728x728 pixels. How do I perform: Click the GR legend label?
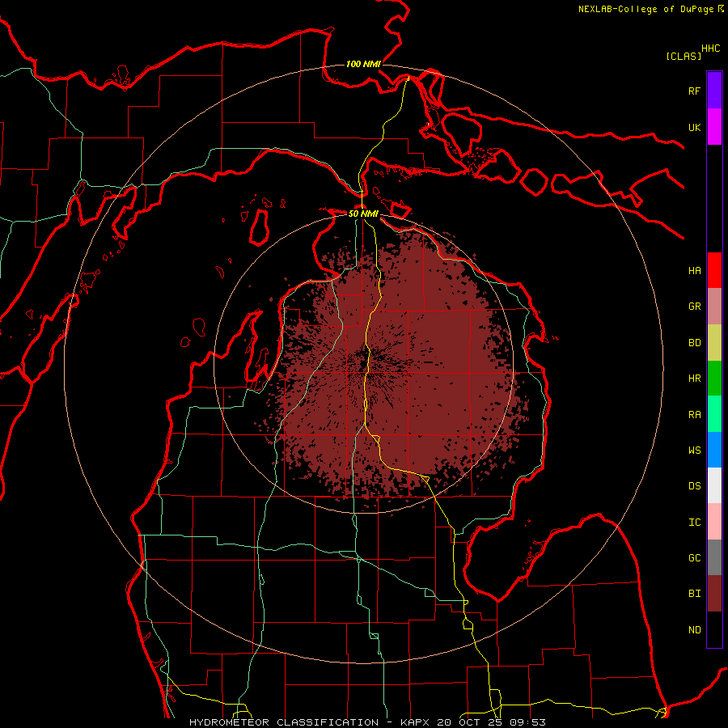[x=694, y=307]
